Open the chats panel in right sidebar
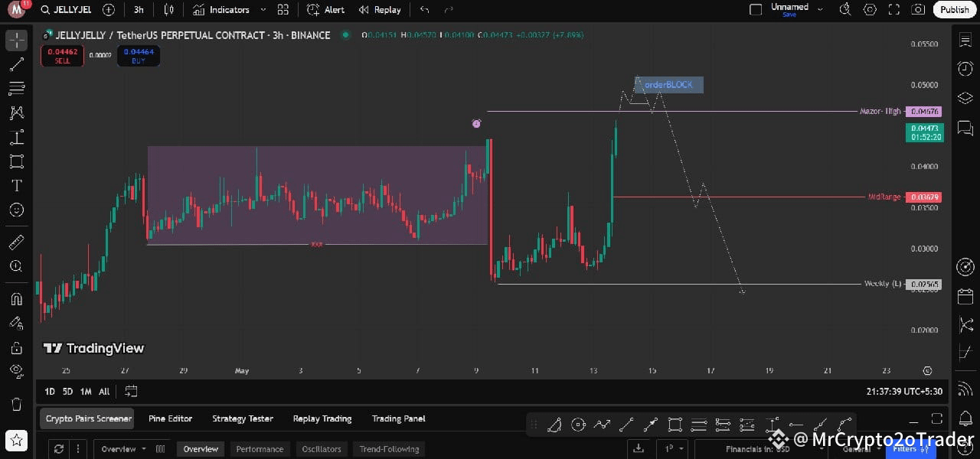The width and height of the screenshot is (980, 459). (965, 127)
